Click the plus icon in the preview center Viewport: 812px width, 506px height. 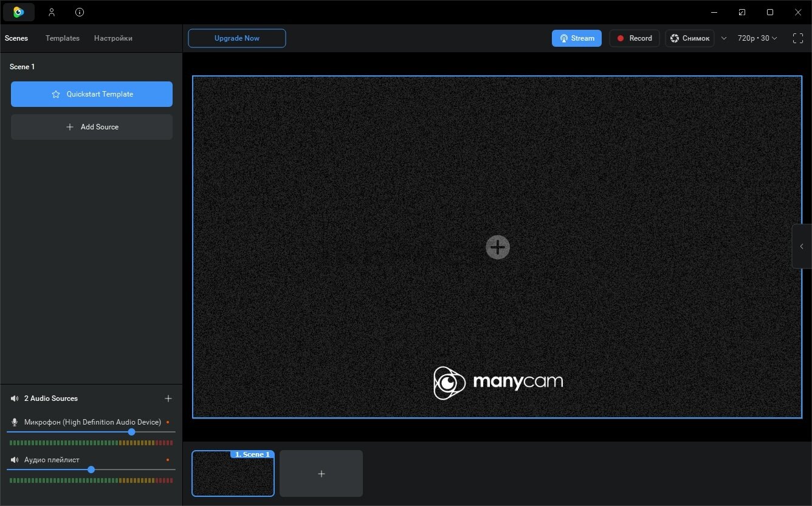[498, 247]
